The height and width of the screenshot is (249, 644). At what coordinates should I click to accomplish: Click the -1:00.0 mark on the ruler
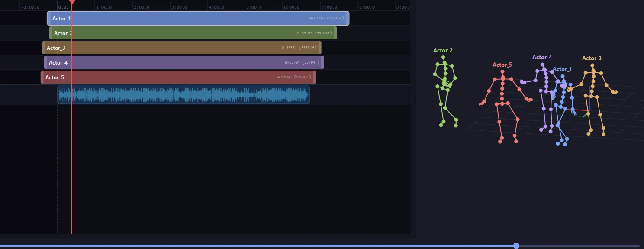(x=30, y=7)
